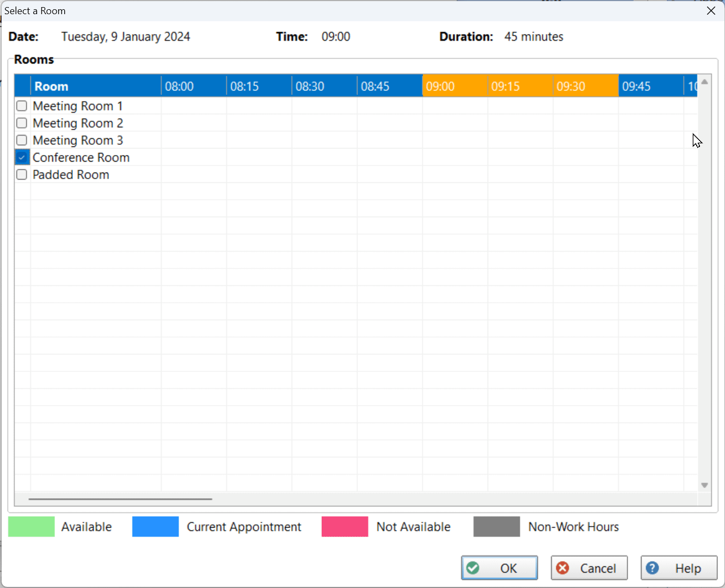Click the Room column header

[x=96, y=86]
